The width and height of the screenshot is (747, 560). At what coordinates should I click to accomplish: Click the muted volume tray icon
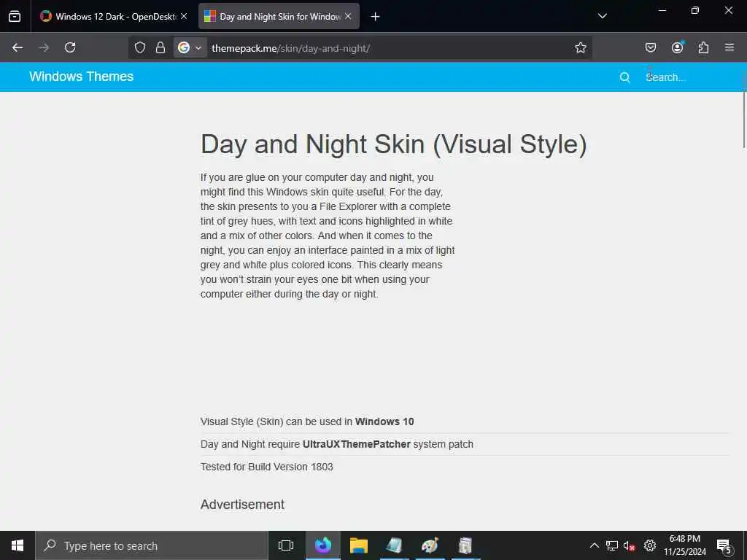click(x=630, y=545)
